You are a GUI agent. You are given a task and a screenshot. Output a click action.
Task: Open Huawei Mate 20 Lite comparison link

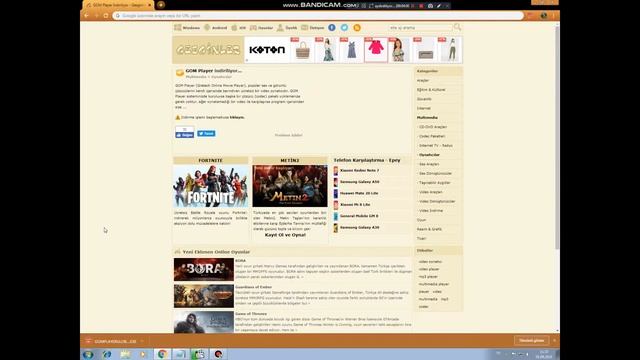click(359, 193)
